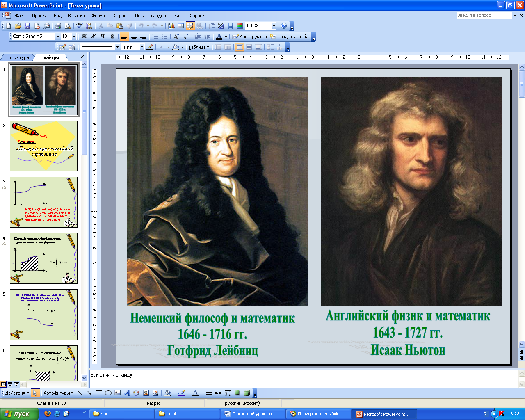Open border width 1 пт dropdown
525x420 pixels.
click(142, 47)
